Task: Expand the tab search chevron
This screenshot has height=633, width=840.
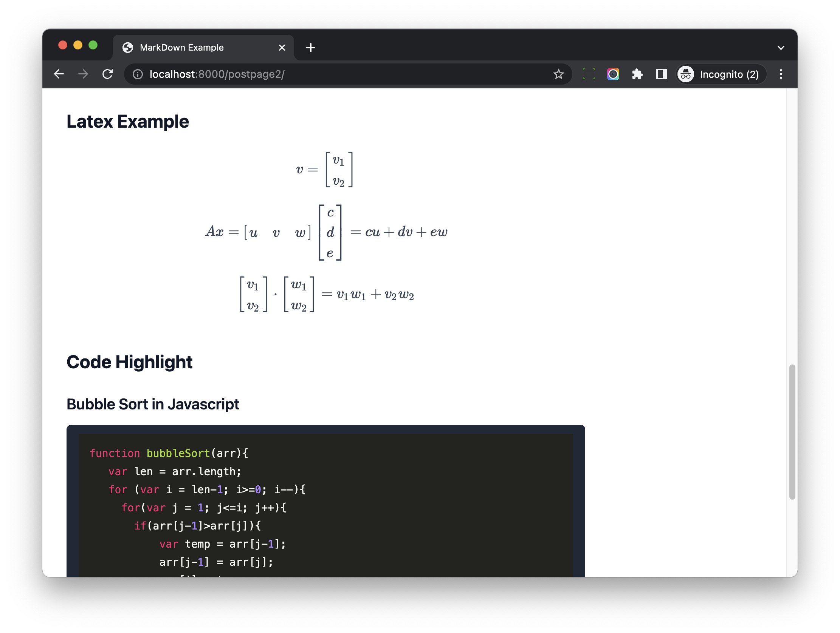Action: [x=781, y=48]
